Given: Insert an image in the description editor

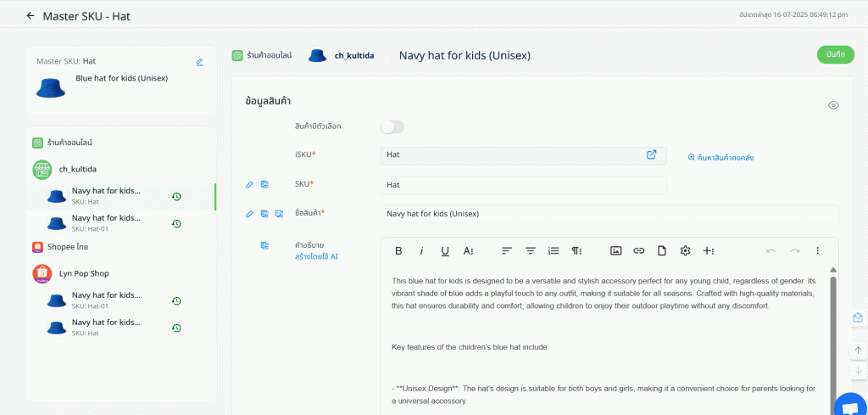Looking at the screenshot, I should click(616, 250).
